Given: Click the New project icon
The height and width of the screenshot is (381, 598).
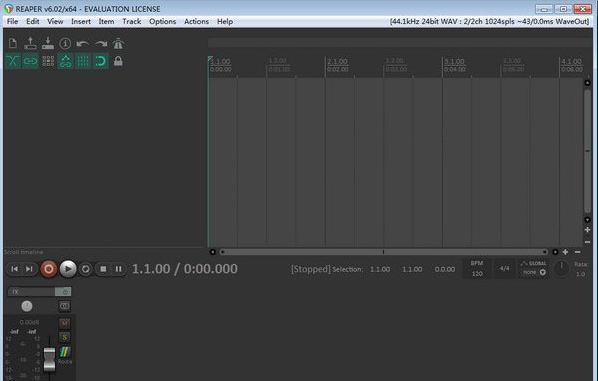Looking at the screenshot, I should pos(13,43).
